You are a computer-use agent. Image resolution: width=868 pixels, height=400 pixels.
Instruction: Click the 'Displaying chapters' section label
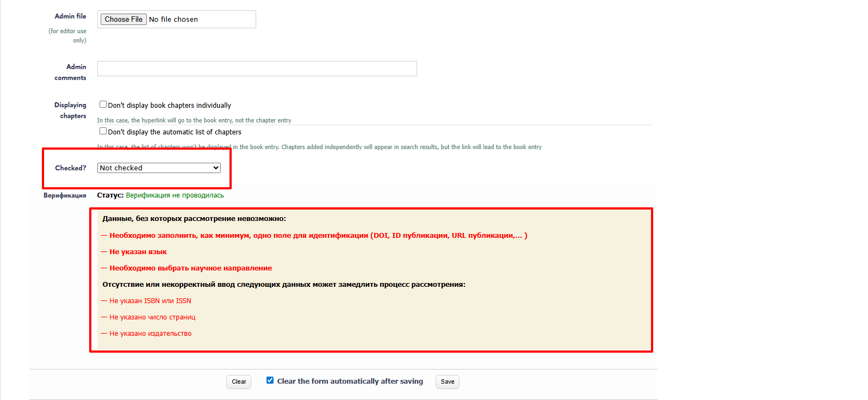[x=70, y=110]
